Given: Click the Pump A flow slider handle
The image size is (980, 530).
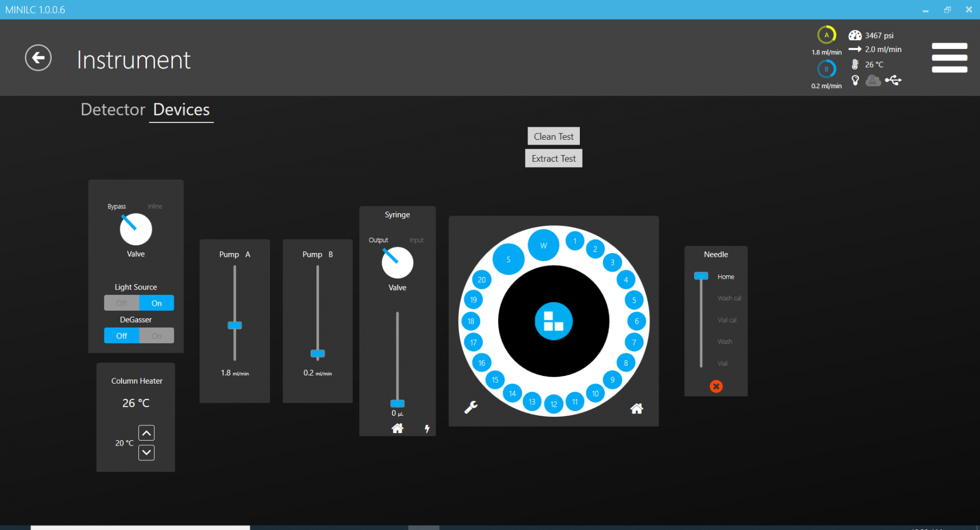Looking at the screenshot, I should point(235,325).
